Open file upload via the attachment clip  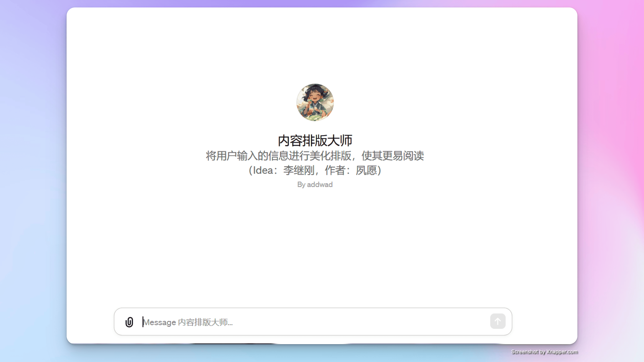(x=129, y=322)
